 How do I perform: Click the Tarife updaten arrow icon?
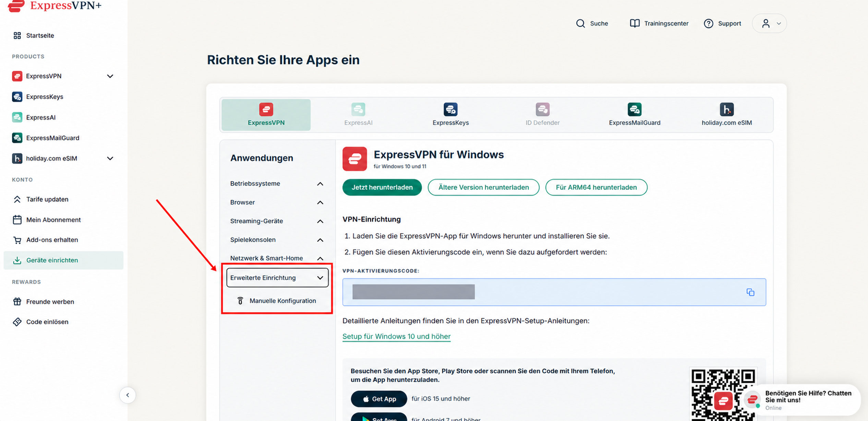[17, 199]
